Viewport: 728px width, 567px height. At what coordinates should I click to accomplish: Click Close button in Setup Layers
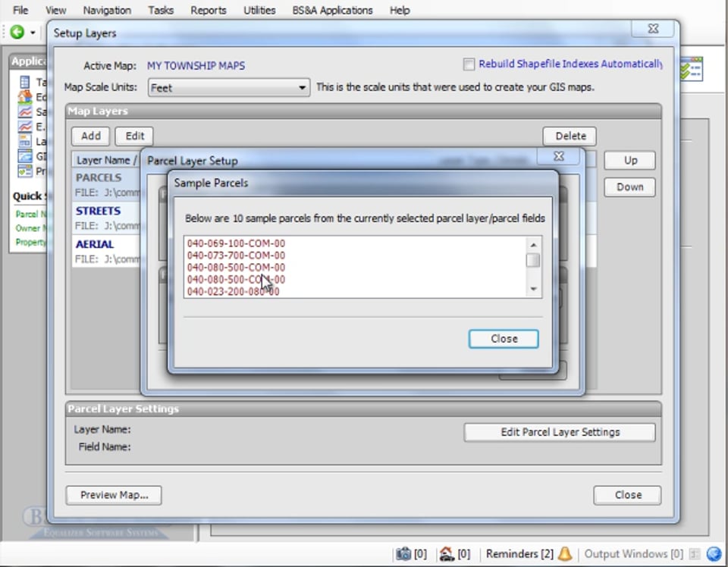point(627,495)
